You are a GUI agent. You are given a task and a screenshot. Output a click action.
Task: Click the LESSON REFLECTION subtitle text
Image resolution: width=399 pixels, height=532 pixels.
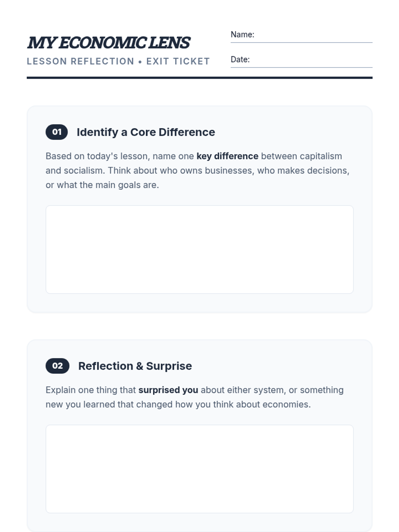coord(80,62)
